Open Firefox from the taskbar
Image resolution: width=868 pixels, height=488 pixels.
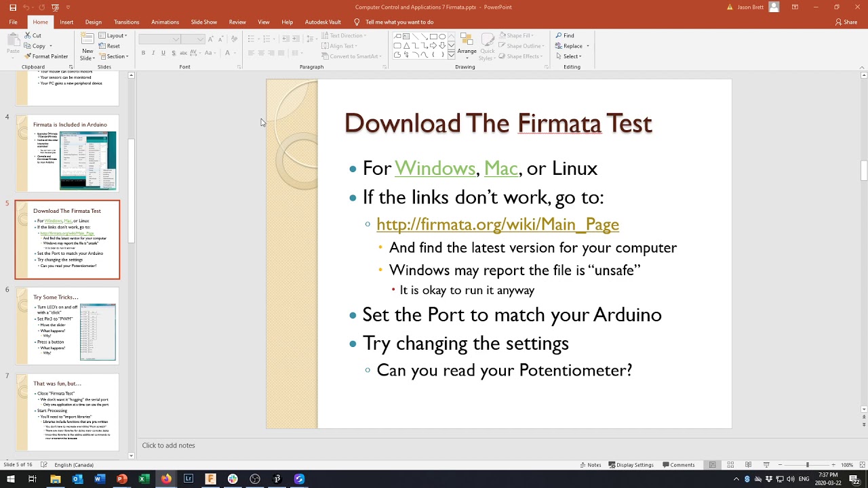coord(166,479)
